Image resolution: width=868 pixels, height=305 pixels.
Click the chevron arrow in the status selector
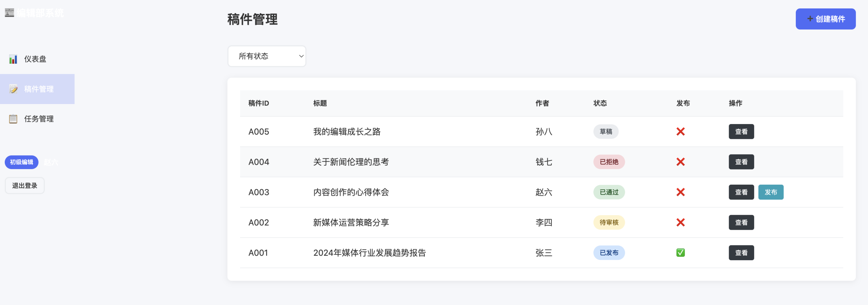300,56
